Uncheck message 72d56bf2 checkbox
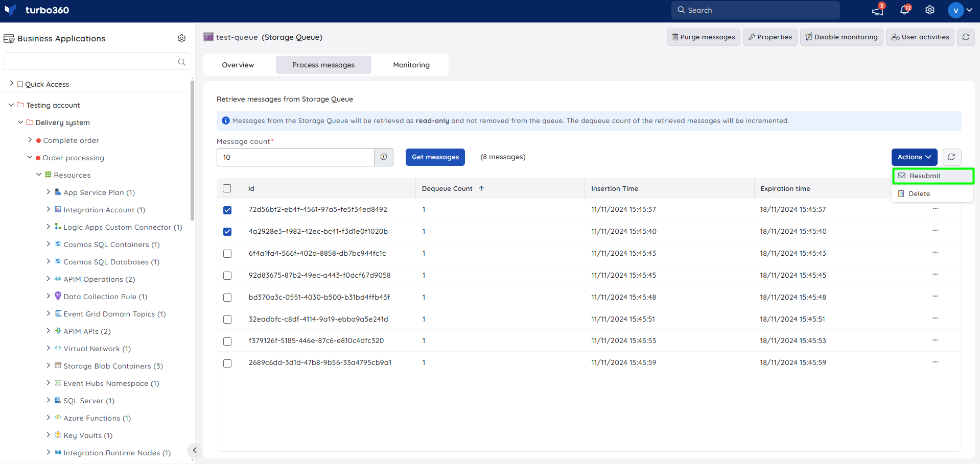 click(227, 210)
